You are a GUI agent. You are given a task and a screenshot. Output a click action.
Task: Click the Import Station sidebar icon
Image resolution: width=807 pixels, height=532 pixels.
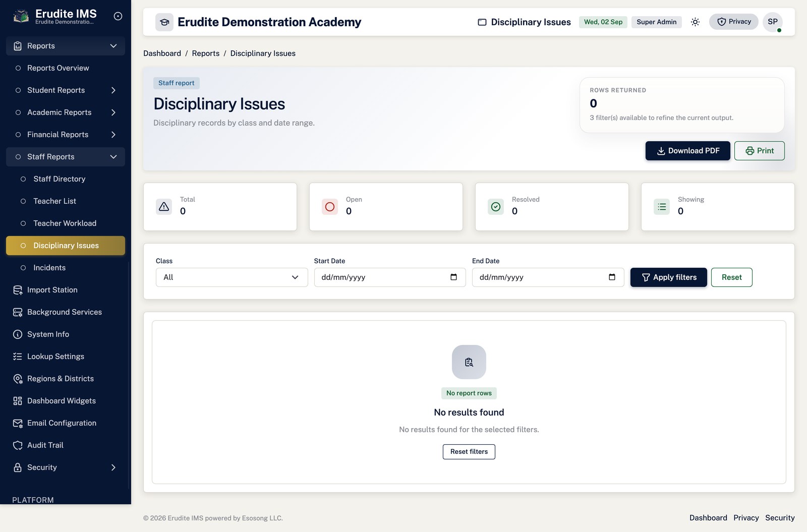[x=18, y=290]
